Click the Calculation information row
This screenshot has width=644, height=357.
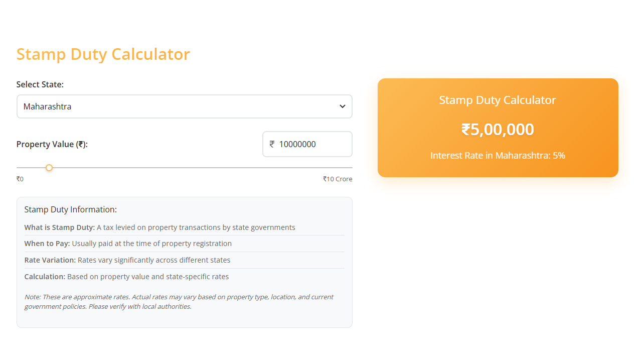click(x=126, y=277)
